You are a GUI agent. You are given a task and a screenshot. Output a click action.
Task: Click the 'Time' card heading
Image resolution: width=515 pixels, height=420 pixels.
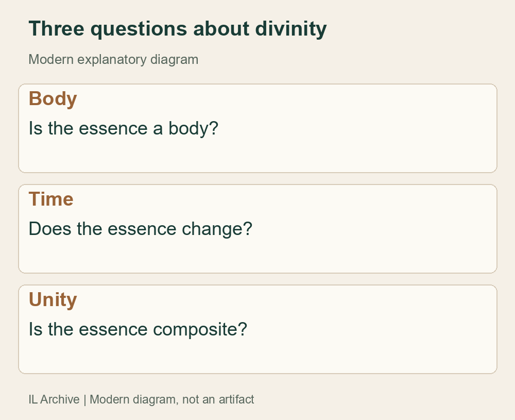pos(51,199)
